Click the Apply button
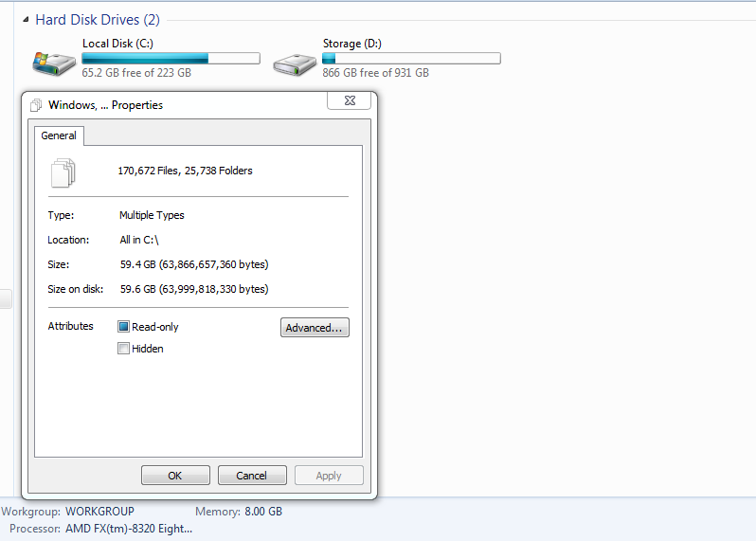 click(329, 476)
